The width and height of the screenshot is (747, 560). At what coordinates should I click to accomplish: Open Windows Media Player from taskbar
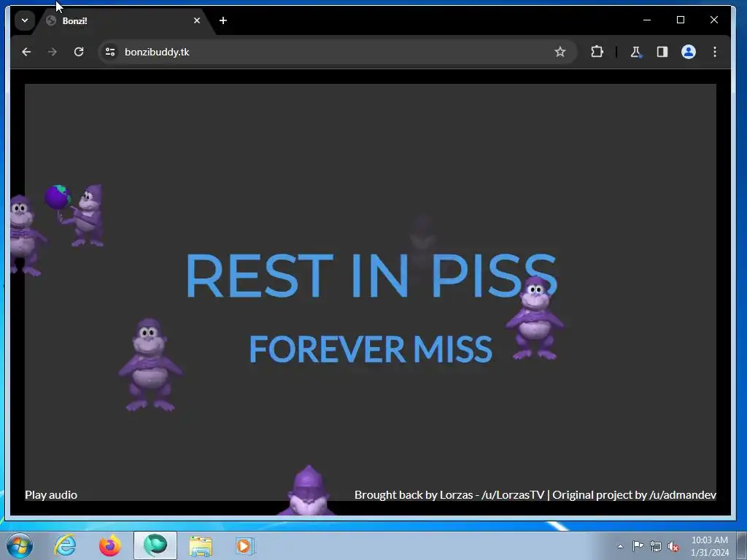tap(245, 545)
